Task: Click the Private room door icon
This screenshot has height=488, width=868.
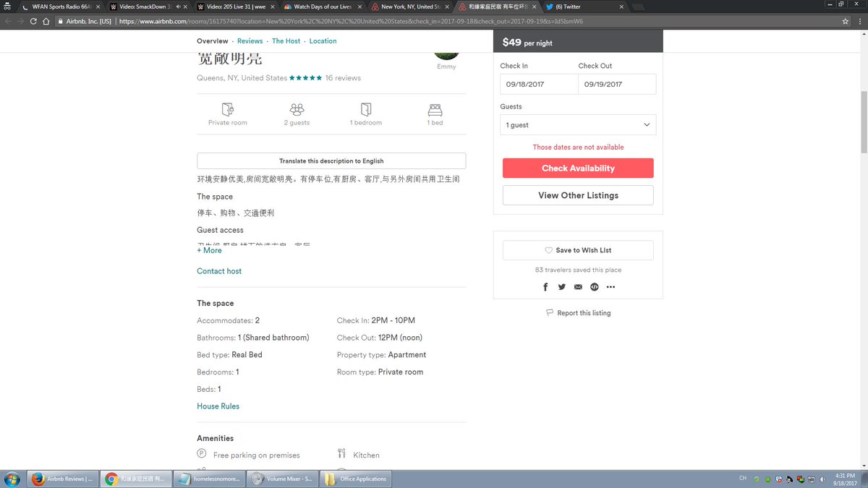Action: [x=228, y=109]
